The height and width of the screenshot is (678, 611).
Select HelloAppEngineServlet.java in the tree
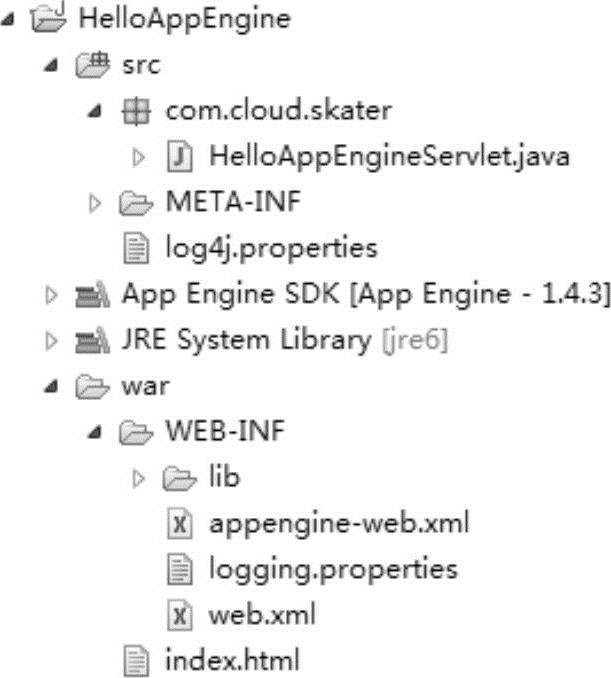(389, 155)
